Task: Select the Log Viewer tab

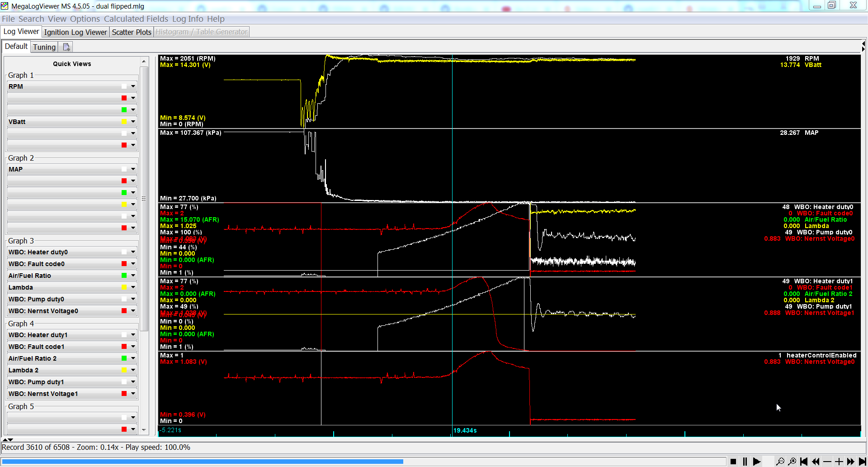Action: point(21,32)
